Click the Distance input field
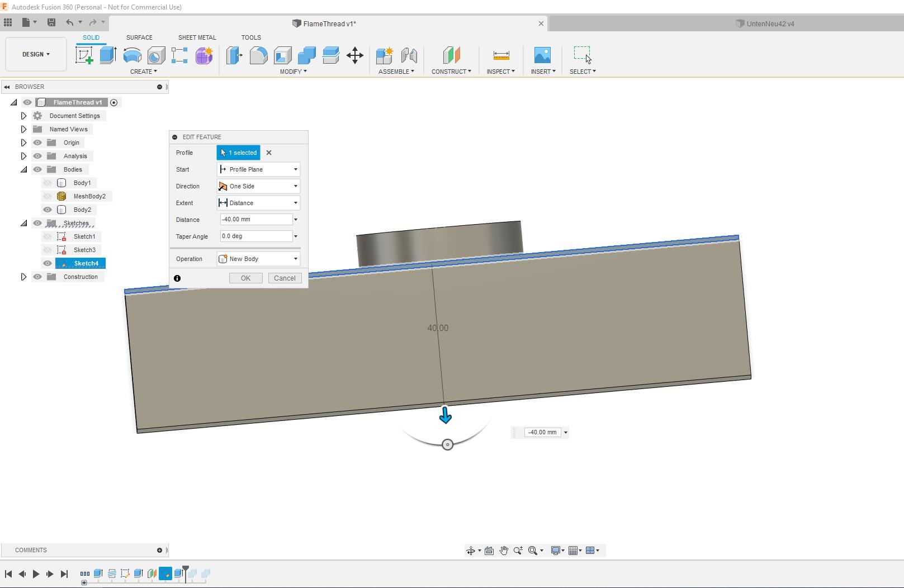The image size is (904, 588). pyautogui.click(x=256, y=220)
